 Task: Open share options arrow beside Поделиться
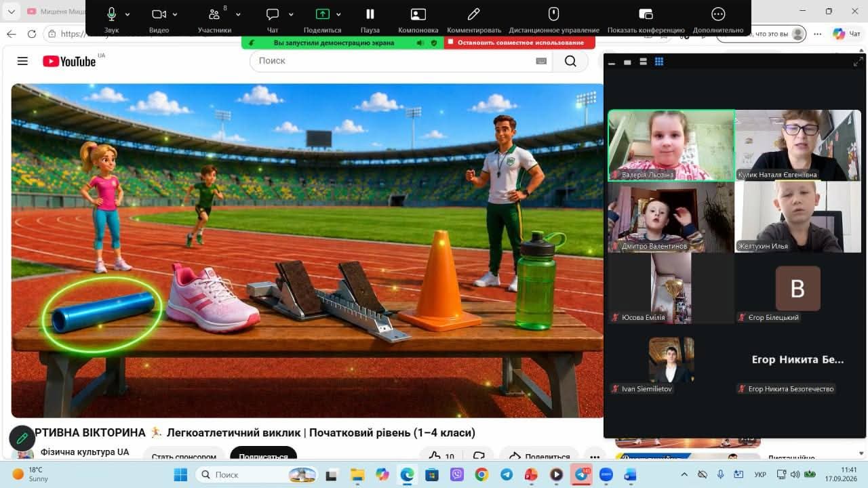338,14
